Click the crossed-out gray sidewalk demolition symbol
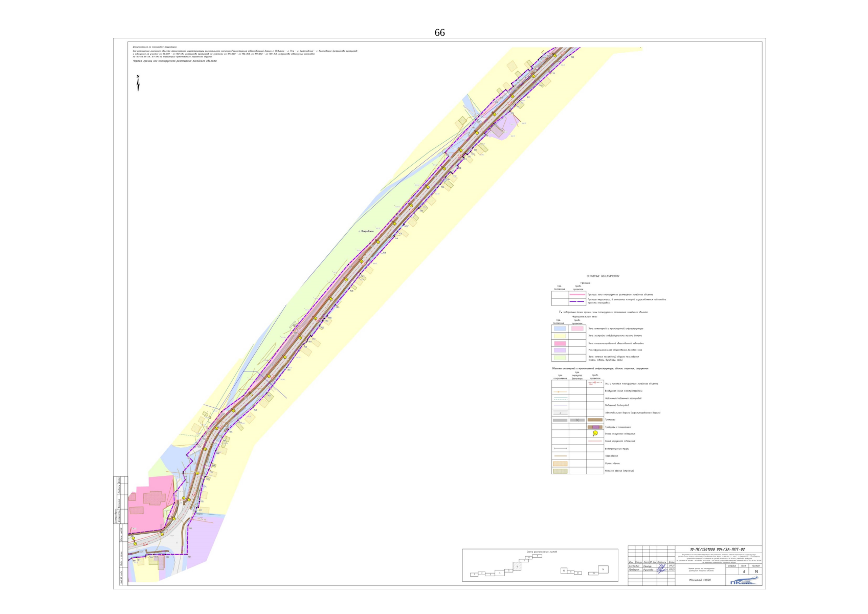Screen dimensions: 868x614 point(577,420)
